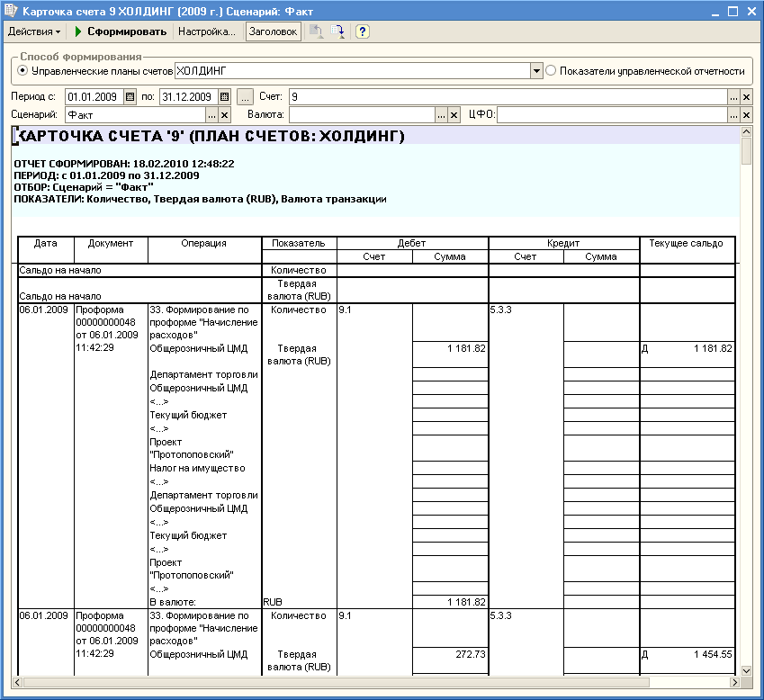Clear the Счет field with X

746,96
